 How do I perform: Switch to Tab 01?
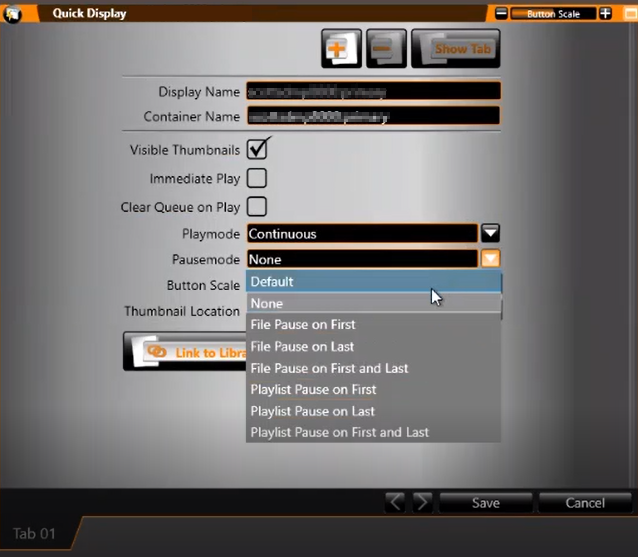click(x=35, y=533)
